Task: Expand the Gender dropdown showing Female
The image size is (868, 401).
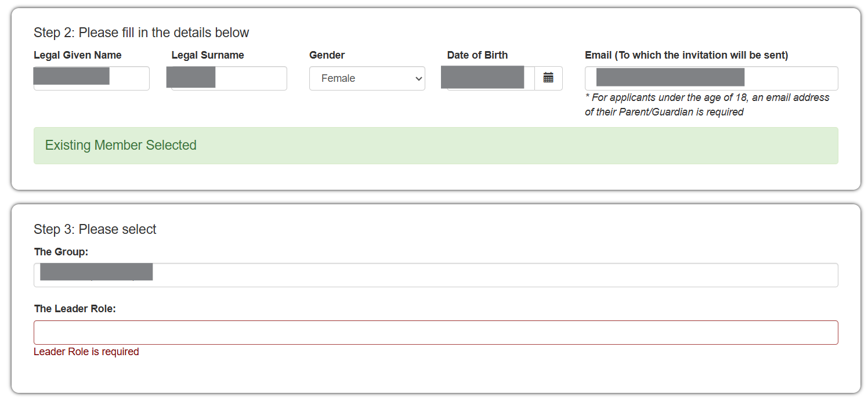Action: 367,78
